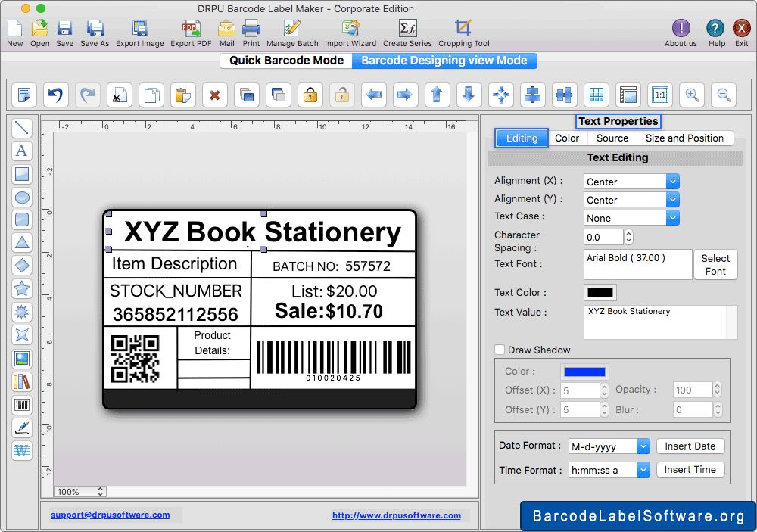Click Insert Date button
The image size is (757, 532).
tap(690, 446)
